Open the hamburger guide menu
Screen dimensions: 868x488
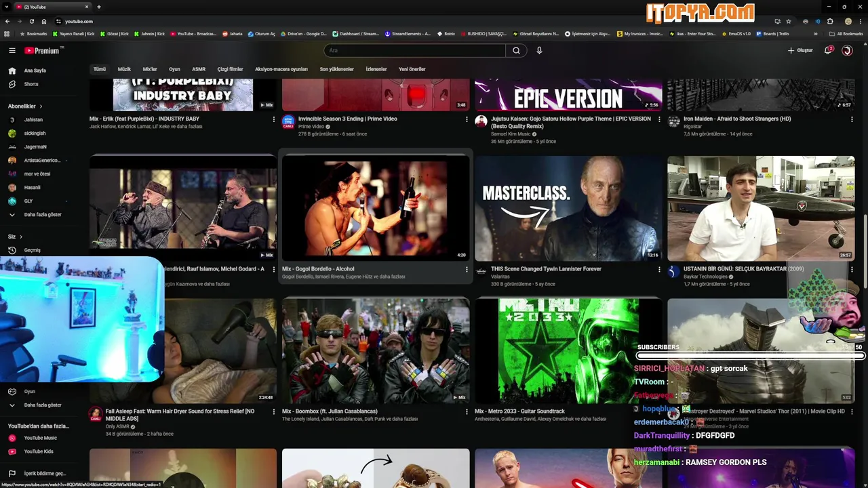(12, 50)
